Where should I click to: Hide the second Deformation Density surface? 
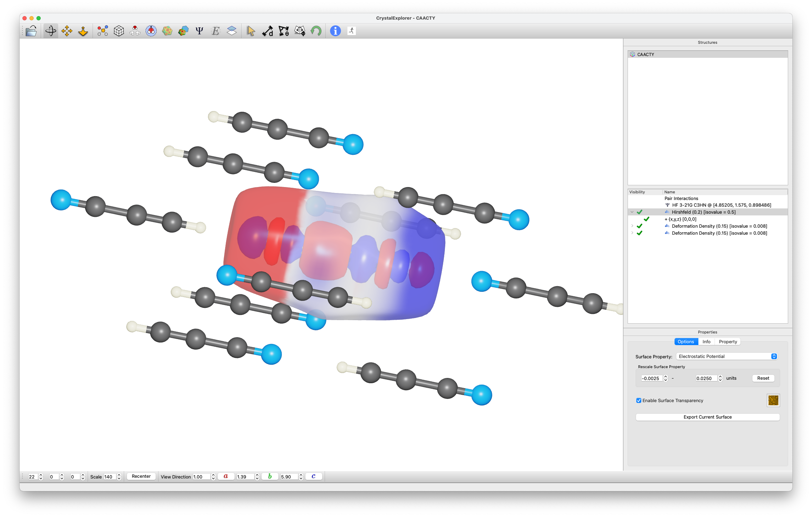pyautogui.click(x=640, y=233)
